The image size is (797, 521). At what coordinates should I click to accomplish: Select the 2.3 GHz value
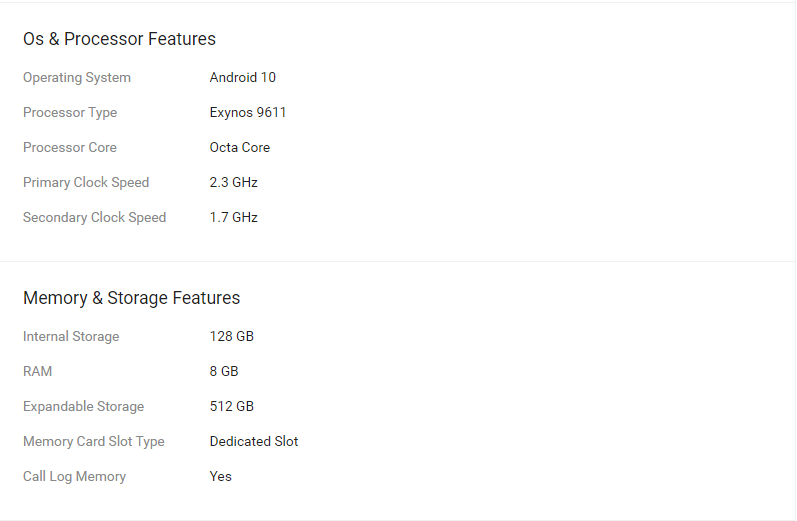233,183
